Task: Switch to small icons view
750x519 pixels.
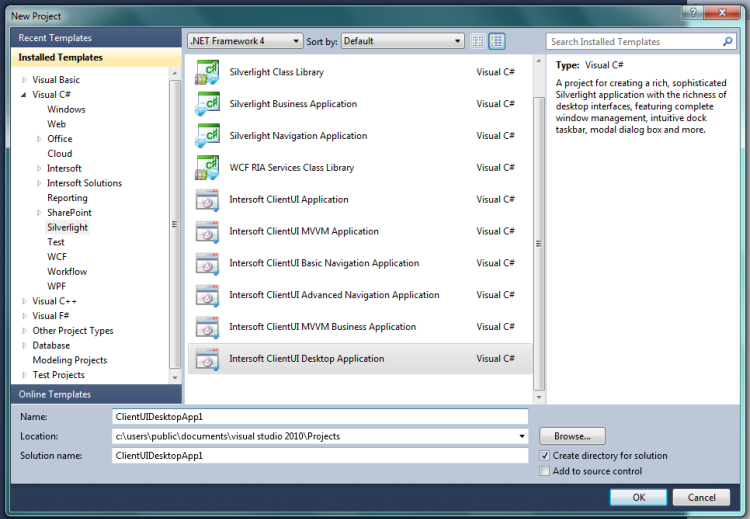Action: 477,41
